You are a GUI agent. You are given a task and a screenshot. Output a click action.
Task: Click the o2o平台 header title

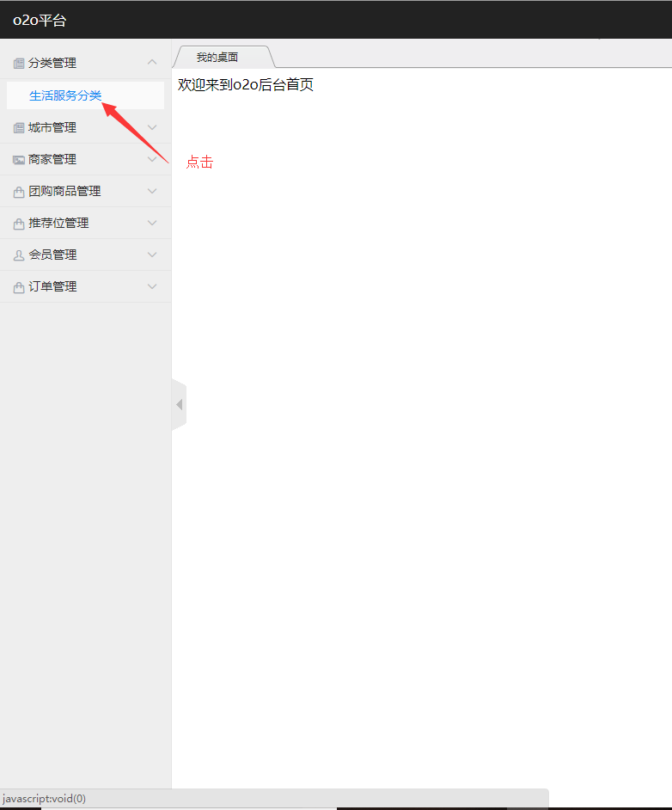point(40,20)
